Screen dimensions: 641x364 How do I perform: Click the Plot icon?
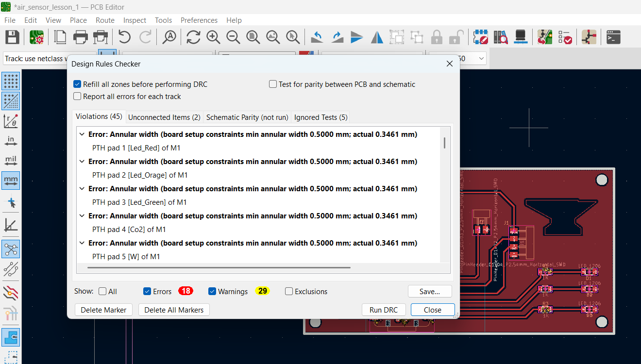(100, 37)
